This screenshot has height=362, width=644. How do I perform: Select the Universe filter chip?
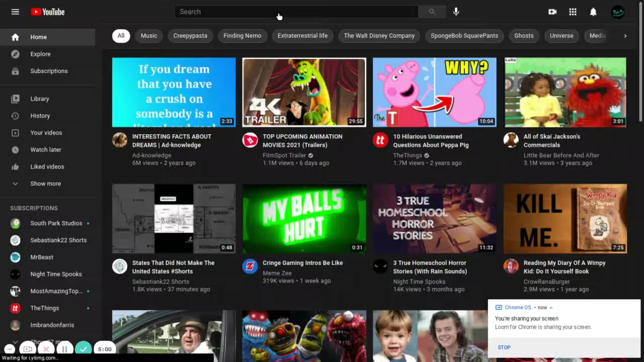click(x=561, y=36)
